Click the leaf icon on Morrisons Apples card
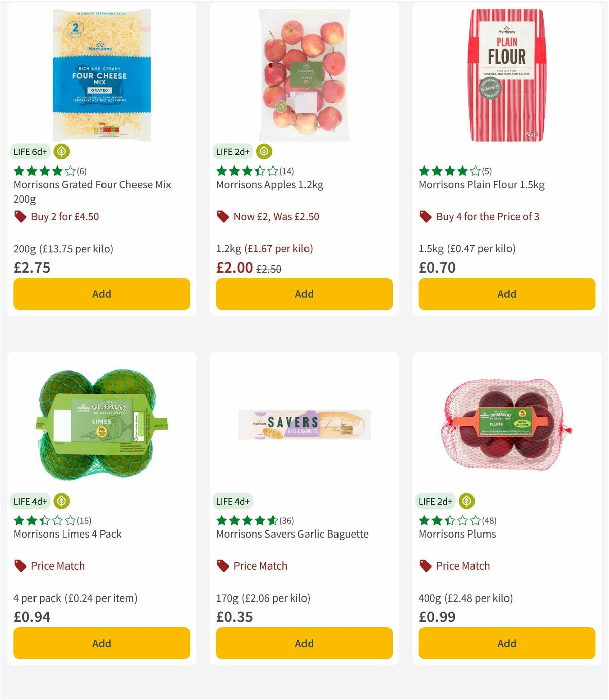This screenshot has height=700, width=609. [264, 151]
